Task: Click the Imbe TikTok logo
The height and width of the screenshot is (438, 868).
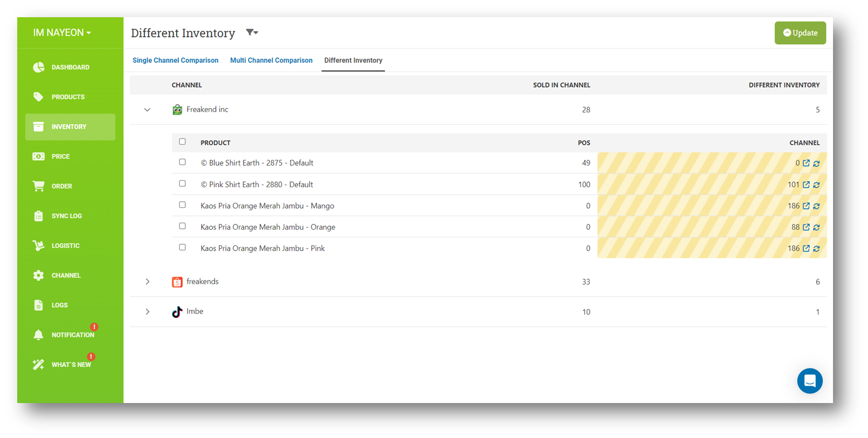Action: point(177,312)
